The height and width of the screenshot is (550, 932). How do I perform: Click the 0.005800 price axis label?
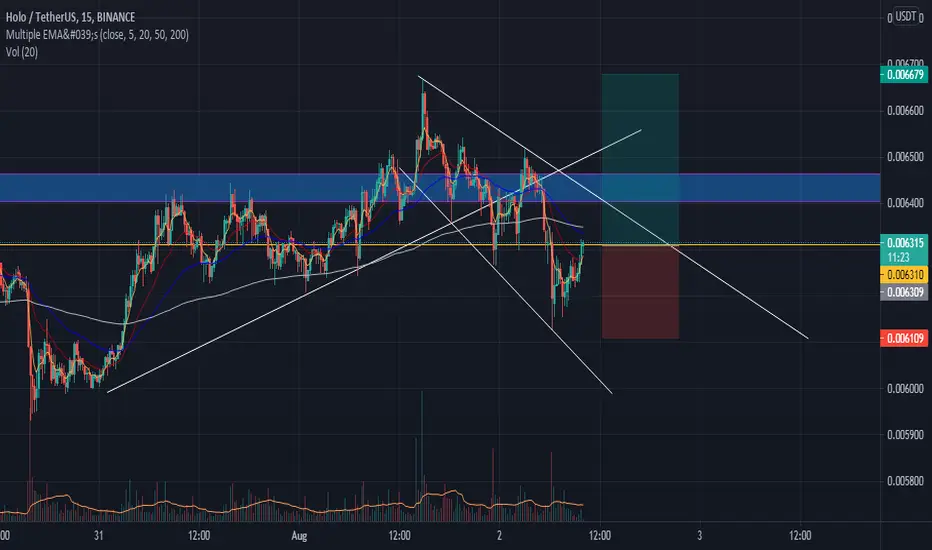click(905, 481)
